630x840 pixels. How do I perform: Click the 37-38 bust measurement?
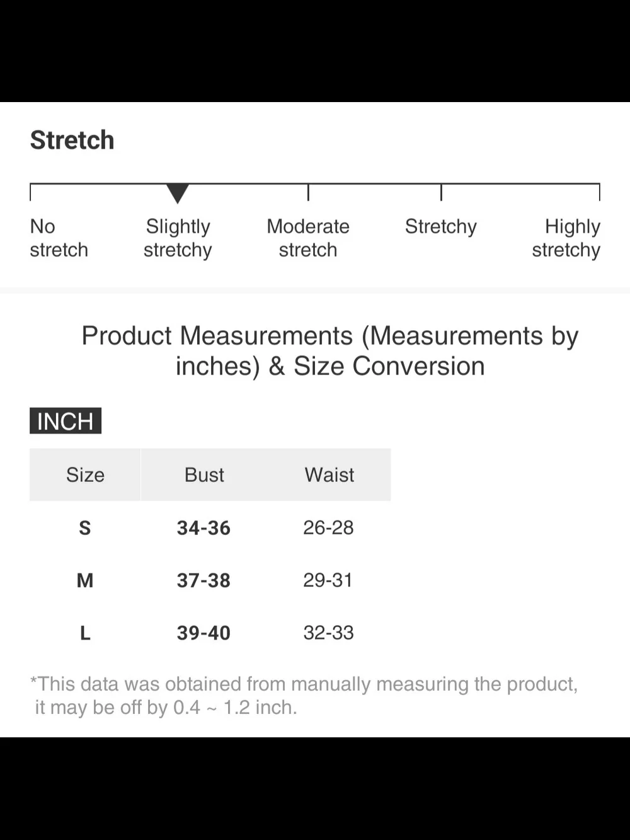[x=203, y=580]
